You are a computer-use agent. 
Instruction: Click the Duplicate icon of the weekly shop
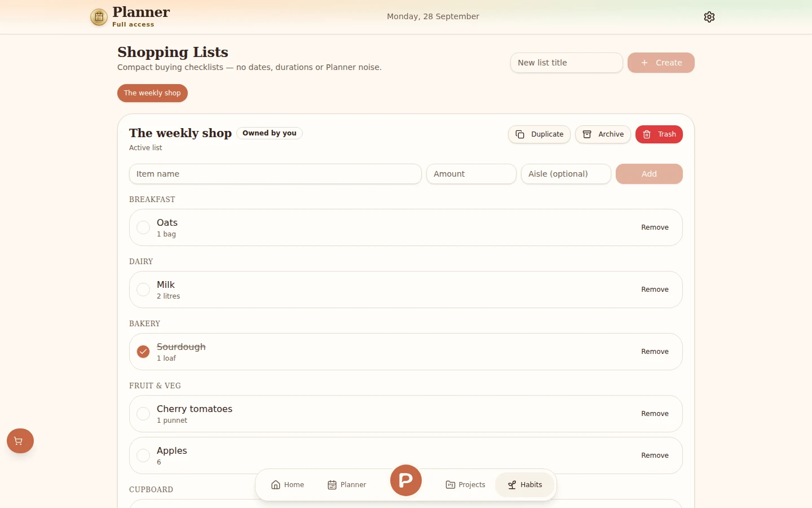point(520,134)
